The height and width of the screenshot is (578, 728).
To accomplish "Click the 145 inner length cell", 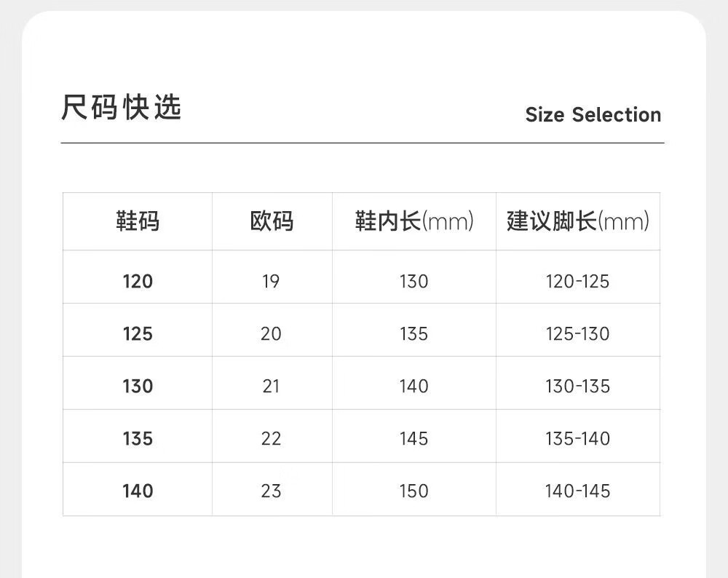I will (414, 439).
